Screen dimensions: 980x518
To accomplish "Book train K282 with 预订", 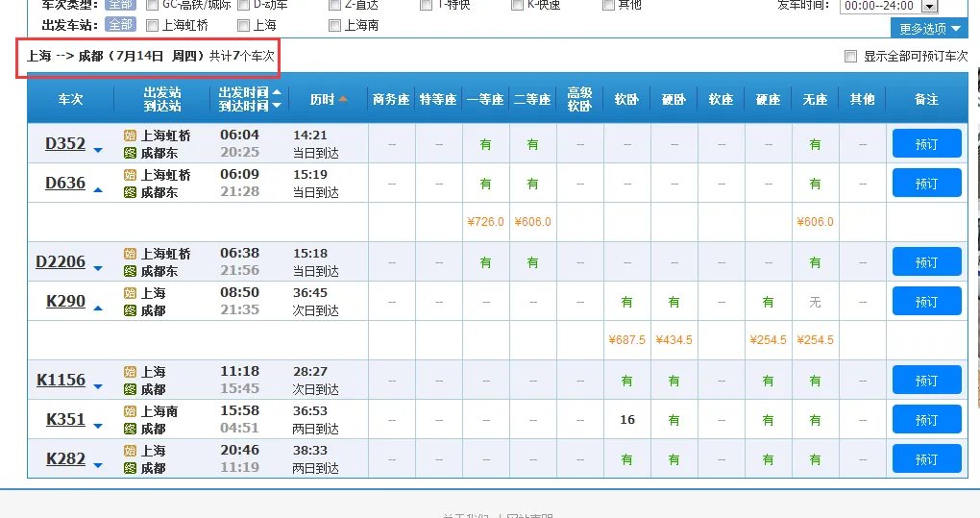I will 926,458.
